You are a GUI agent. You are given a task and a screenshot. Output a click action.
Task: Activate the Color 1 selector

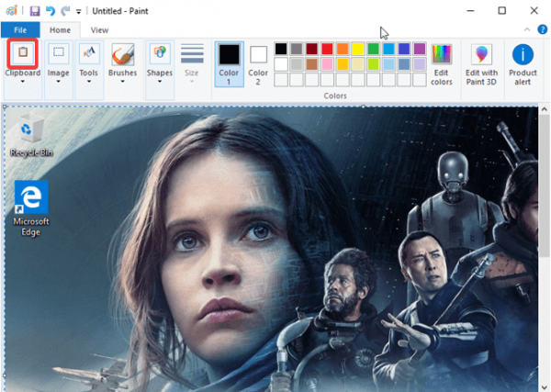click(x=229, y=64)
